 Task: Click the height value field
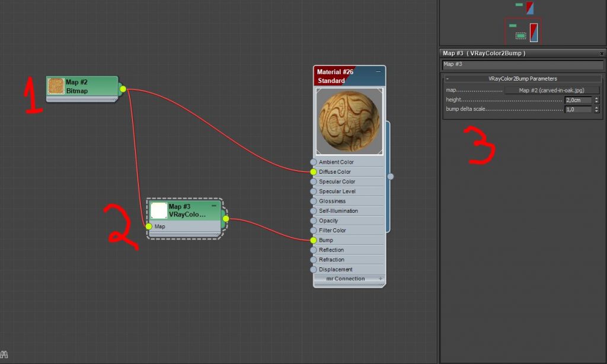[x=577, y=100]
